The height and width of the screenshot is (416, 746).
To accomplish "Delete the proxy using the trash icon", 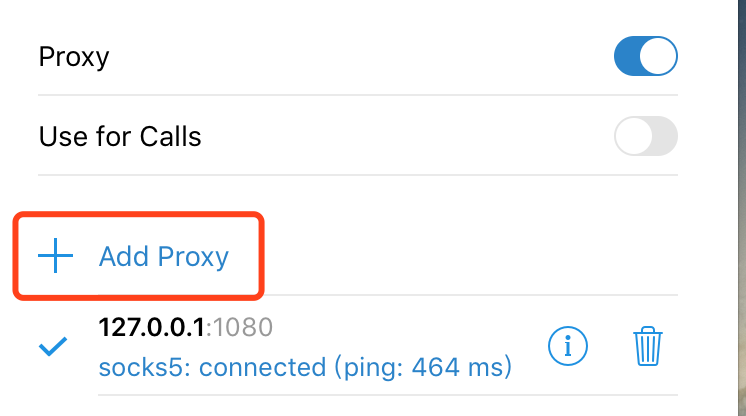I will [649, 347].
